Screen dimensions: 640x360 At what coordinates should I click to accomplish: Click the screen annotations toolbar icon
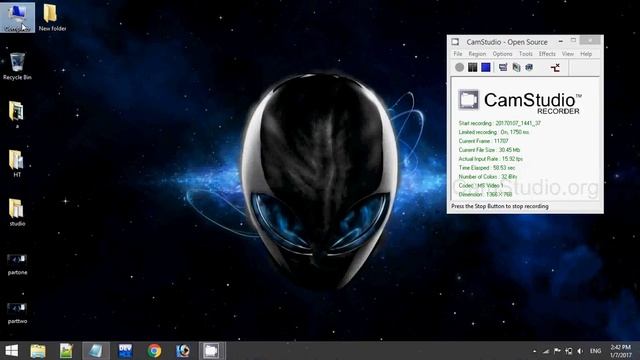pyautogui.click(x=516, y=67)
